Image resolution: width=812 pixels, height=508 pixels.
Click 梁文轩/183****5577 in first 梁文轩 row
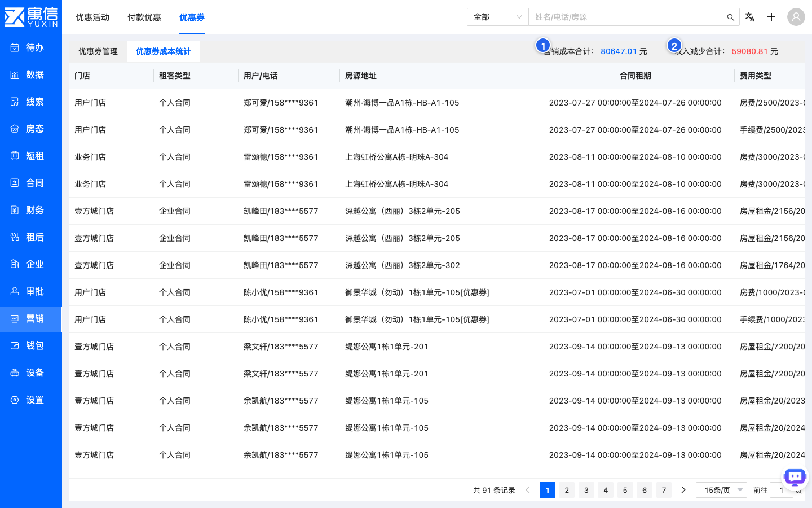(281, 347)
